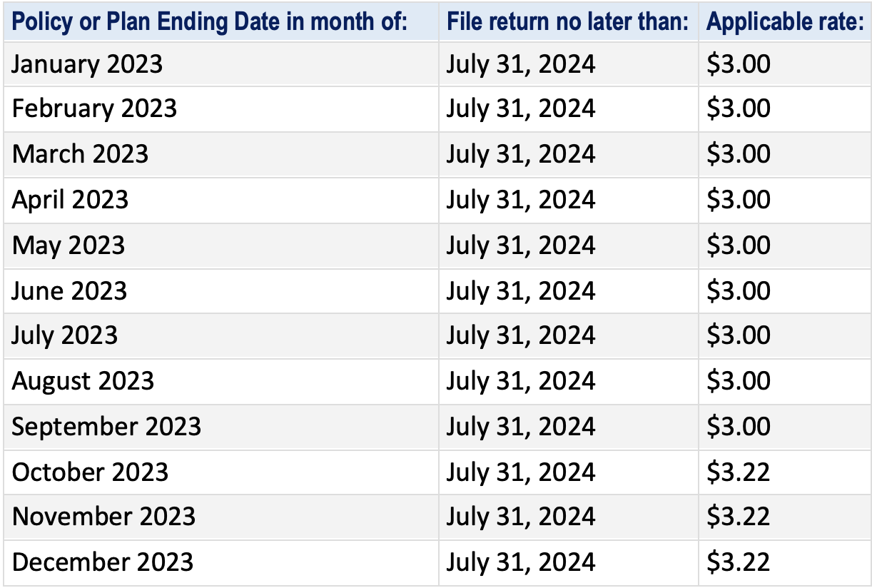This screenshot has width=872, height=588.
Task: Click the 'Applicable rate' column header
Action: click(785, 21)
